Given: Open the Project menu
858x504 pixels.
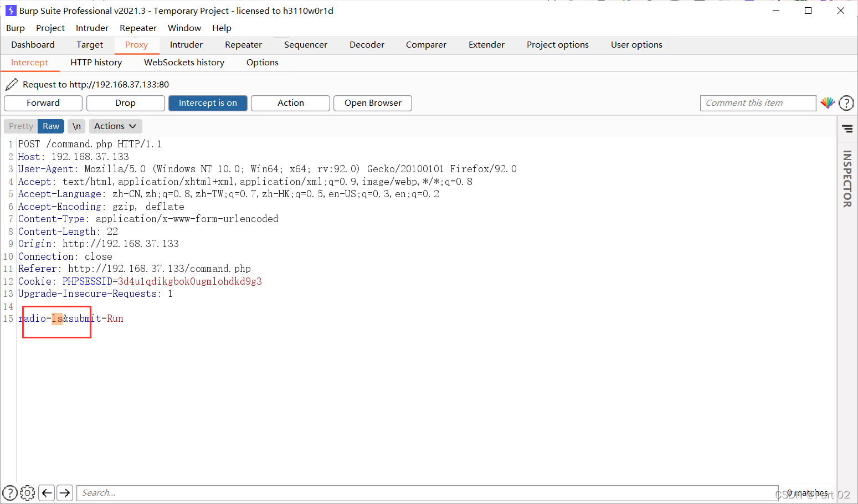Looking at the screenshot, I should coord(50,28).
